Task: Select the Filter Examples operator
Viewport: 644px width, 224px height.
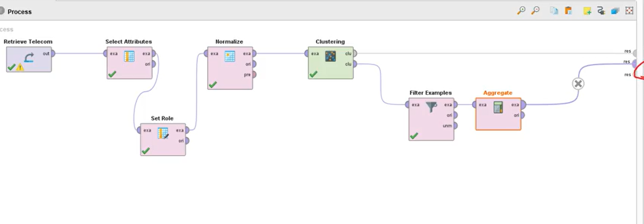Action: point(431,119)
